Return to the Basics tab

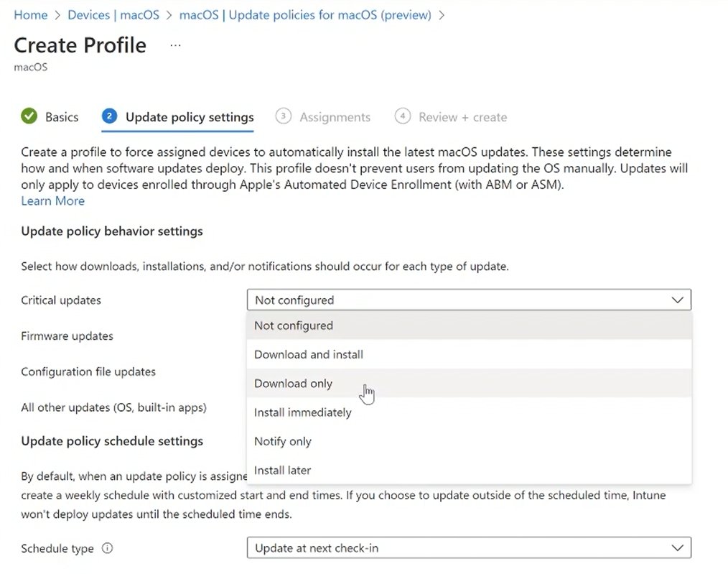coord(62,116)
